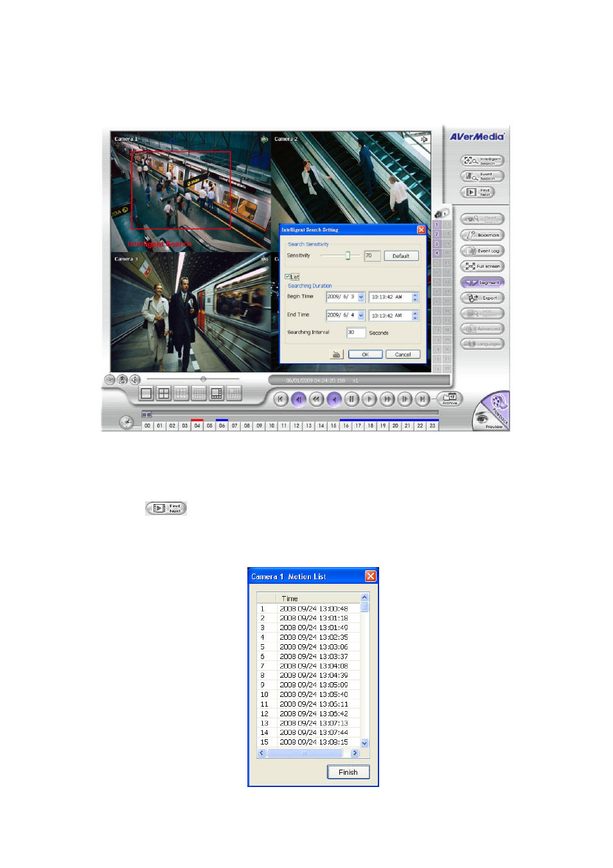Open the on-screen keyboard in search dialog
This screenshot has height=868, width=613.
tap(336, 354)
